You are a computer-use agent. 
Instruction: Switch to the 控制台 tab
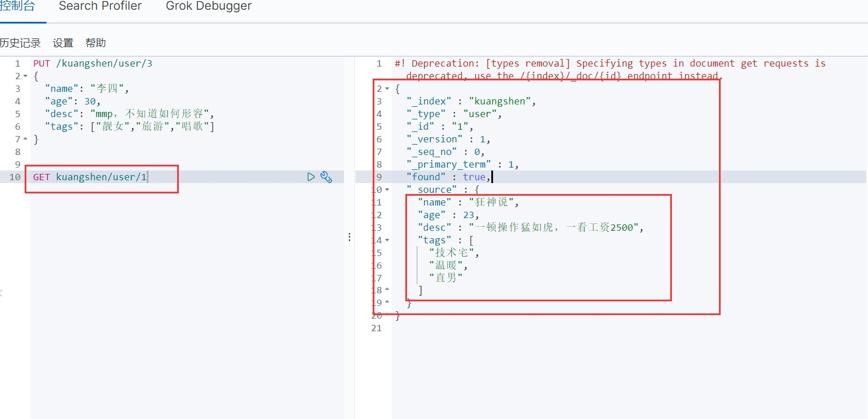(17, 6)
